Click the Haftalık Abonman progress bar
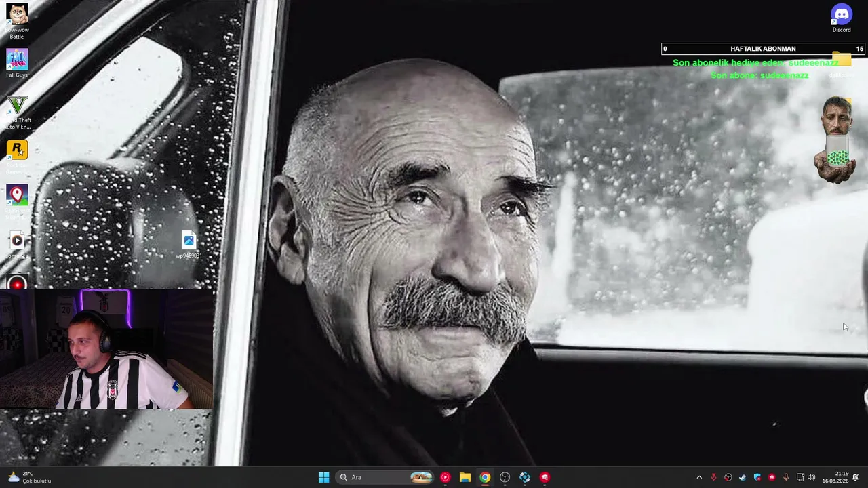 tap(764, 49)
